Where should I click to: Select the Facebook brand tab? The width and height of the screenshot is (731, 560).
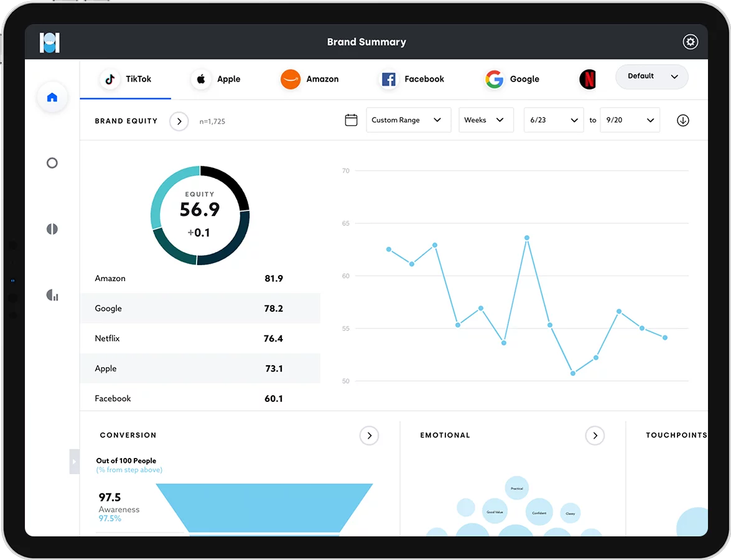(412, 79)
